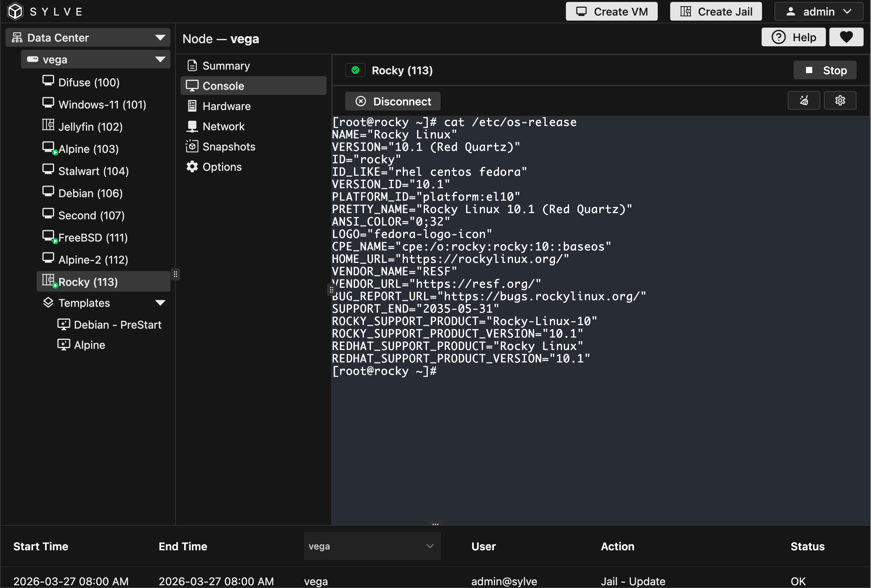
Task: Click the Create VM button
Action: pyautogui.click(x=612, y=11)
